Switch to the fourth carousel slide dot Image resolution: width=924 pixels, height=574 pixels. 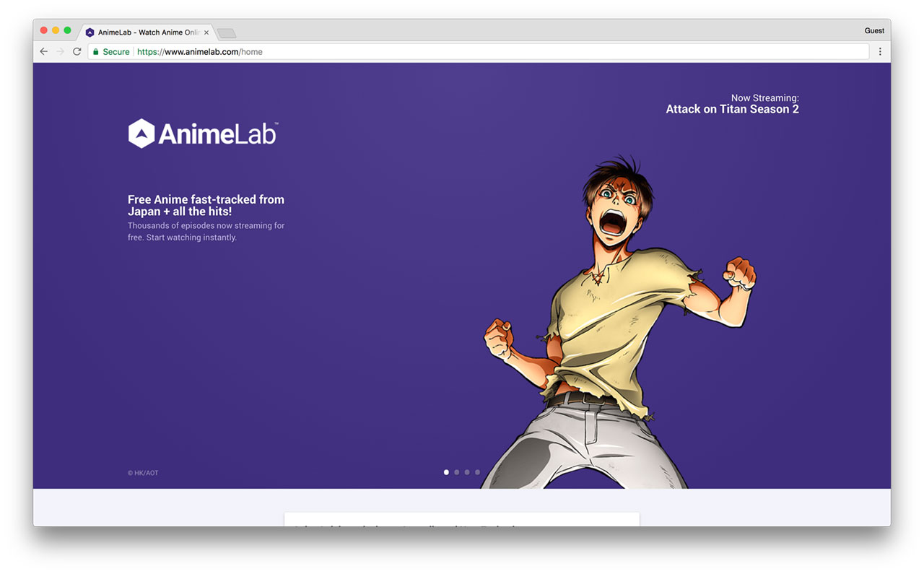(477, 472)
